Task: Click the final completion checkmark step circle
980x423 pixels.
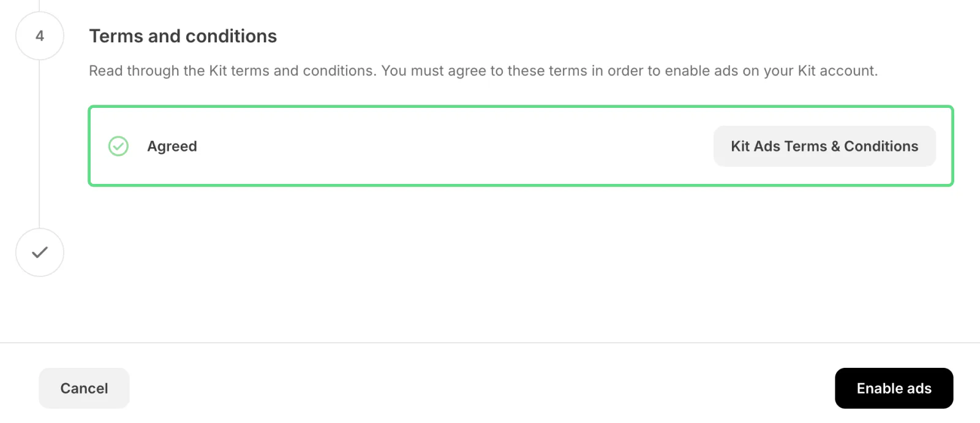Action: tap(40, 252)
